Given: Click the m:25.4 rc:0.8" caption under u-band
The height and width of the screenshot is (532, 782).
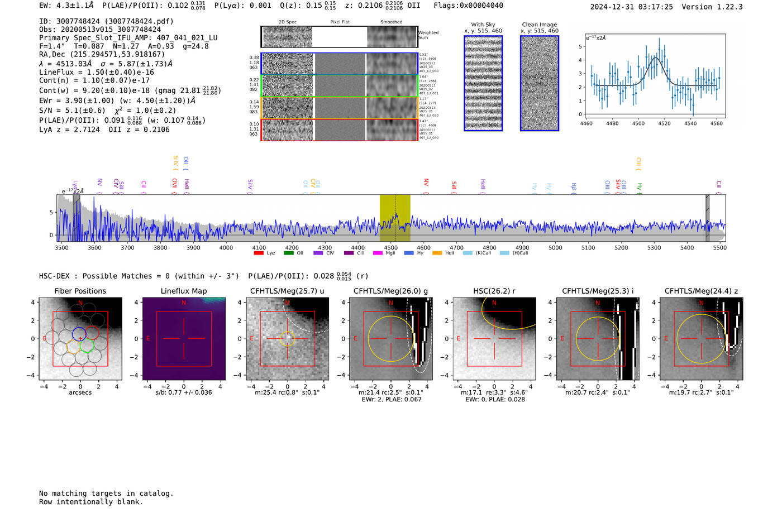Looking at the screenshot, I should [288, 392].
